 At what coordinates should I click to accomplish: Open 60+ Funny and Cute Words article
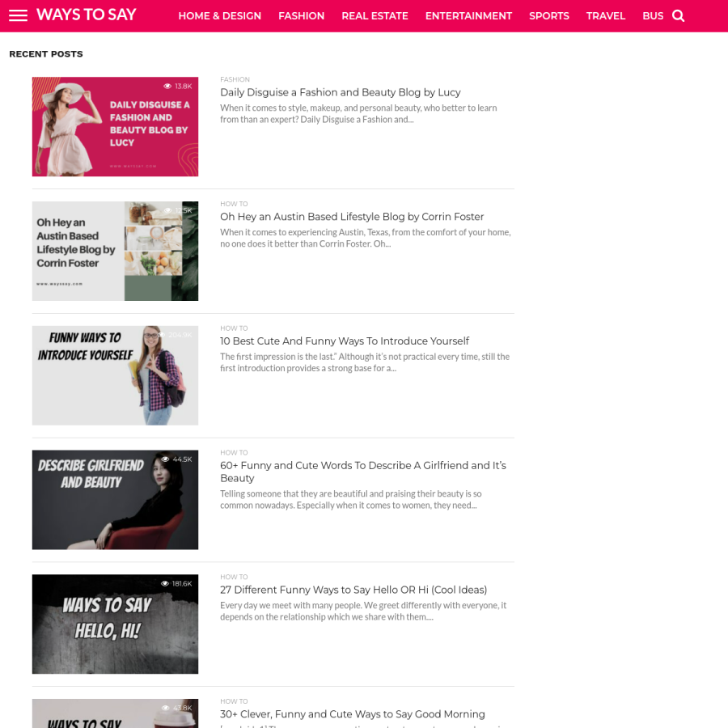point(363,472)
